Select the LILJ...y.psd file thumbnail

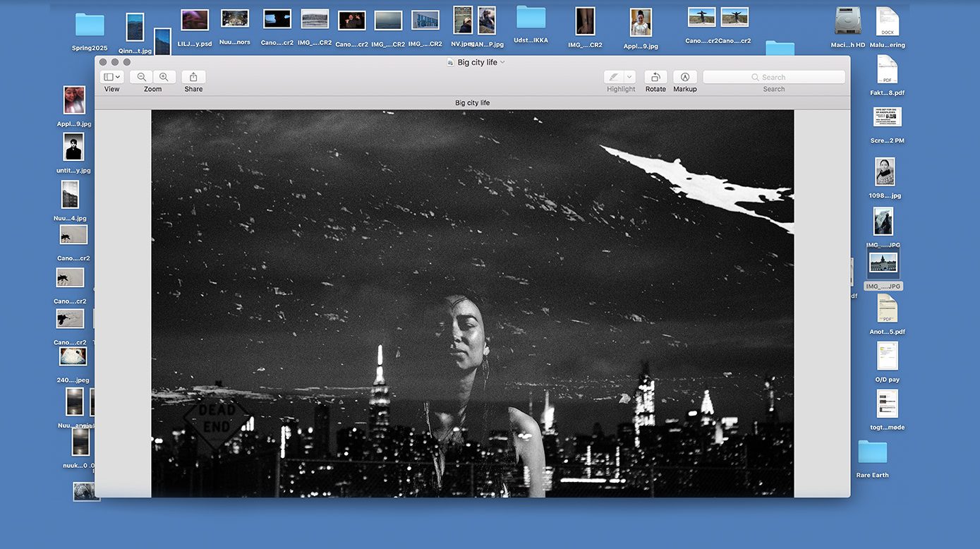[x=195, y=20]
